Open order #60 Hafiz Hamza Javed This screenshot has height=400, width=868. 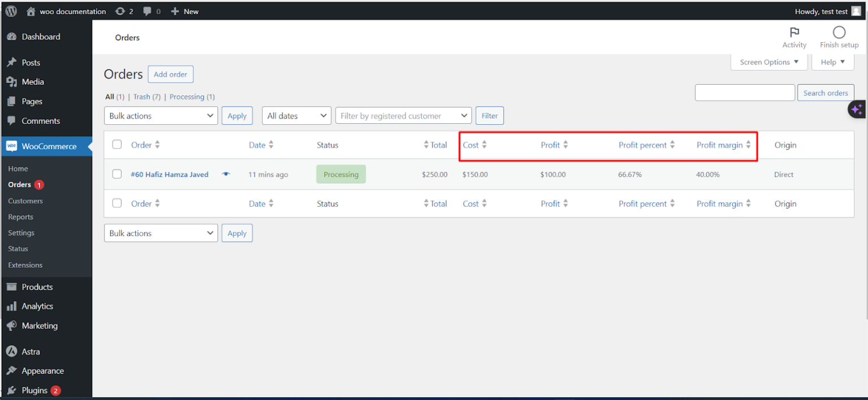pyautogui.click(x=170, y=174)
